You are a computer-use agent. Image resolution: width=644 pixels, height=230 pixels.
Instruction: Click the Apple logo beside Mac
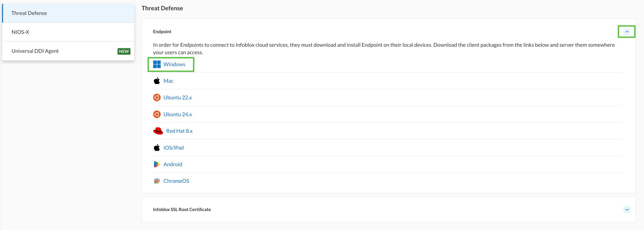[x=157, y=81]
